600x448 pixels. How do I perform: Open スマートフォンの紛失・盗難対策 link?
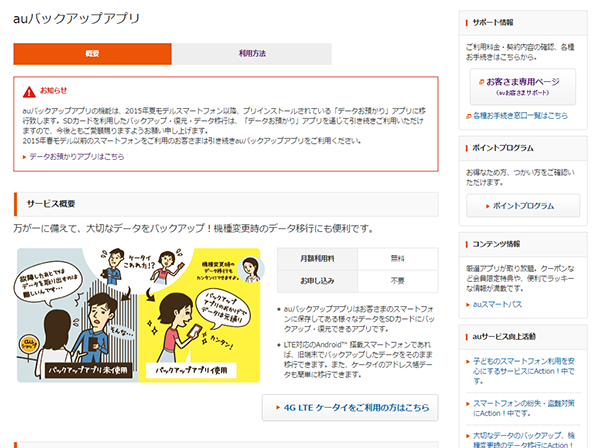pos(523,408)
